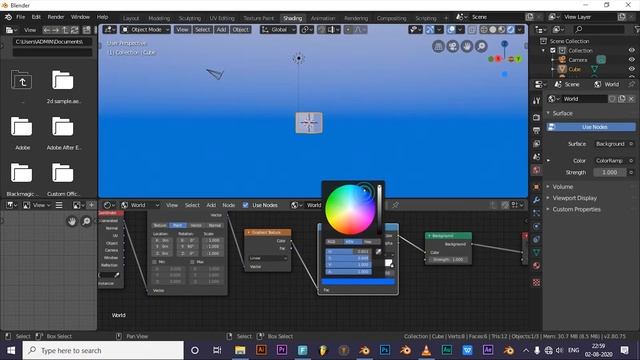Viewport: 640px width, 360px height.
Task: Open the Texture properties checker icon
Action: point(536,282)
